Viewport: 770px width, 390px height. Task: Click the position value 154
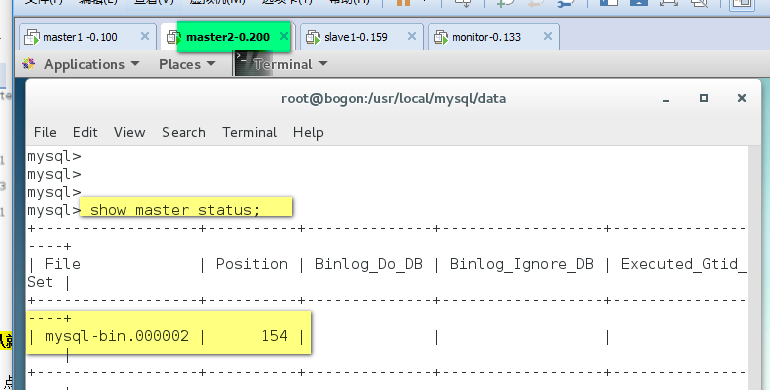coord(274,336)
